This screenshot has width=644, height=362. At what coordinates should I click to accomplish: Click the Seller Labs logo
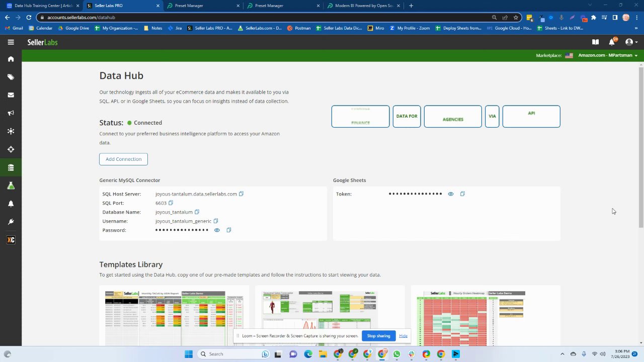pos(42,42)
